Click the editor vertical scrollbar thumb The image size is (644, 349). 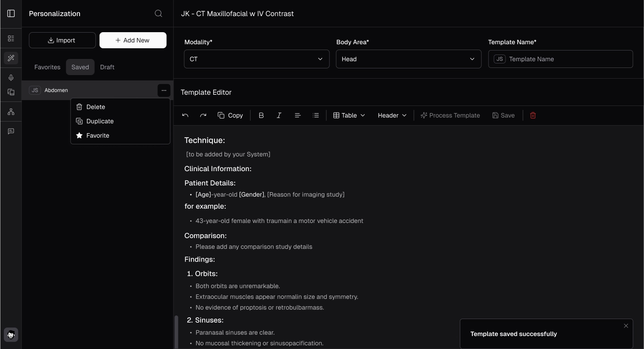point(176,332)
